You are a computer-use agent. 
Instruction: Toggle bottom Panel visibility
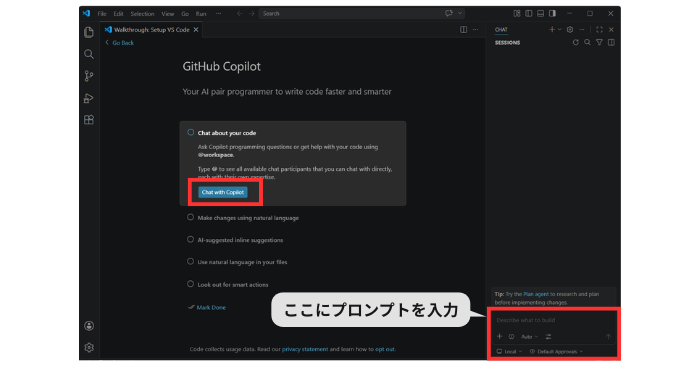(540, 13)
